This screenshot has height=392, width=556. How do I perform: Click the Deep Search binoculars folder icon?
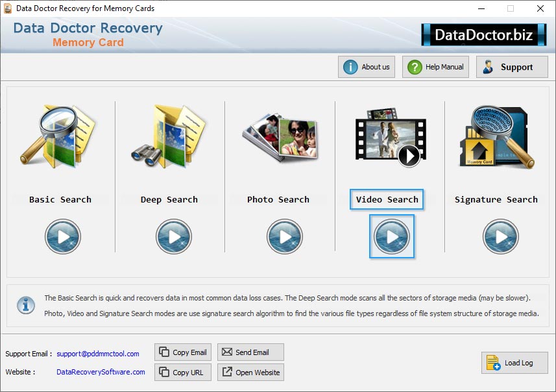pyautogui.click(x=169, y=136)
